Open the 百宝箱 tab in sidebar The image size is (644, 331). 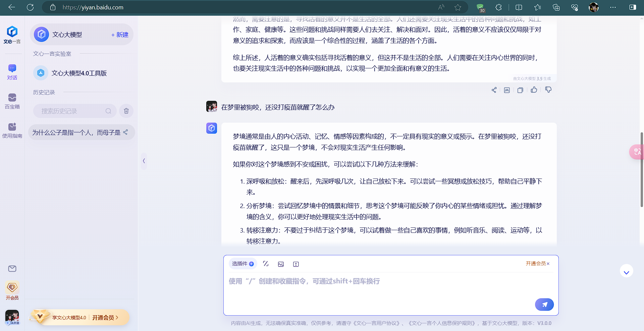(12, 101)
